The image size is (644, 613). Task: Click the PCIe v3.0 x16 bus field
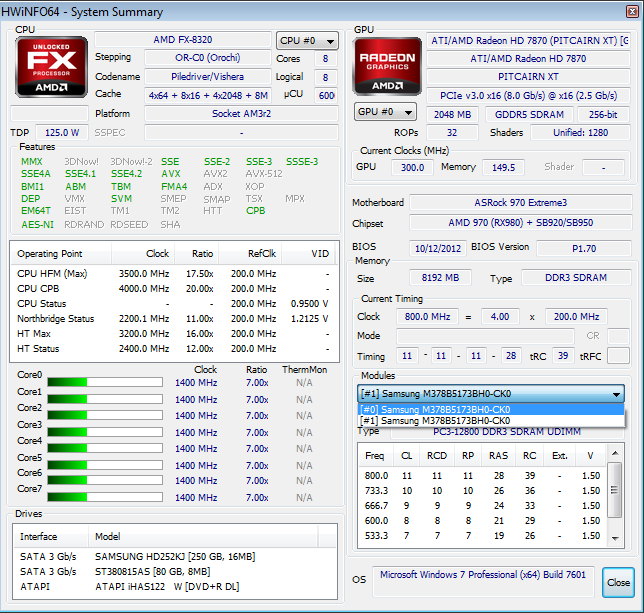point(528,96)
